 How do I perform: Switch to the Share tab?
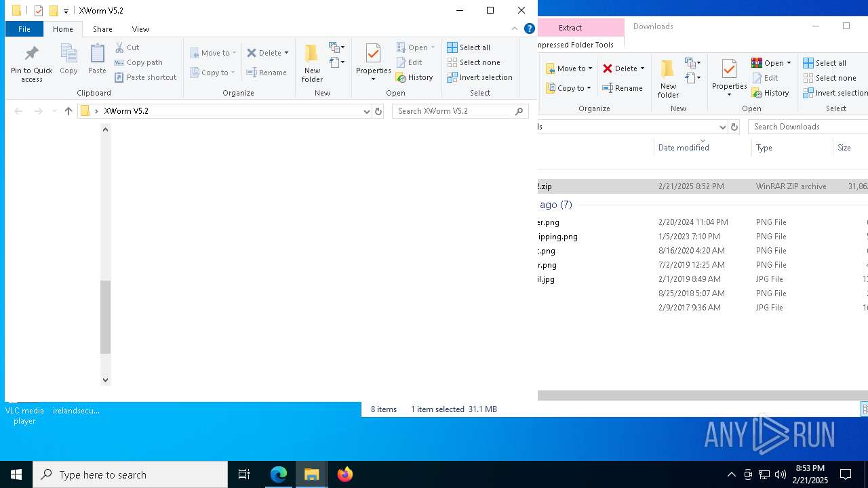pyautogui.click(x=102, y=29)
